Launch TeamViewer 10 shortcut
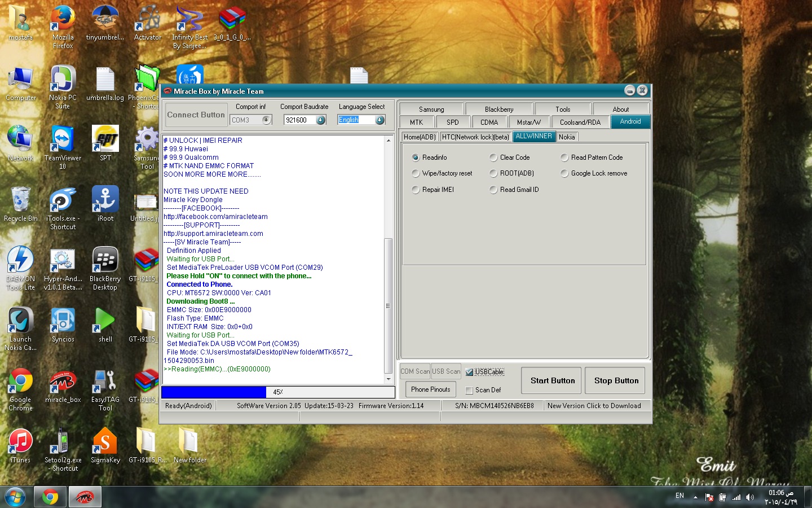 (63, 148)
